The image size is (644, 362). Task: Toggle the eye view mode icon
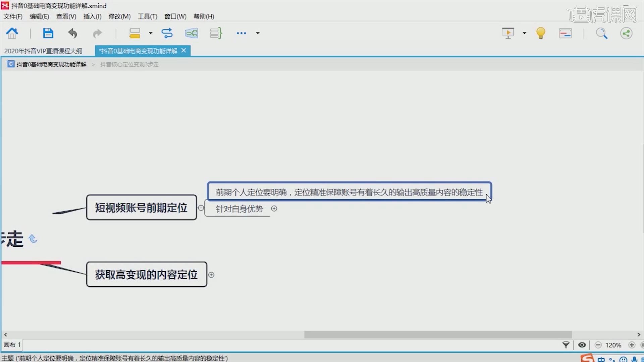coord(582,345)
